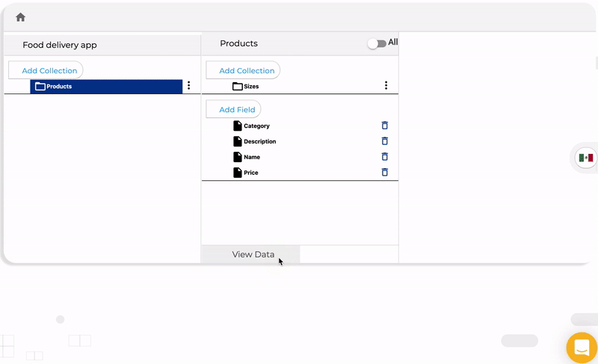Switch language using the Mexico flag icon
The width and height of the screenshot is (598, 364).
coord(586,158)
